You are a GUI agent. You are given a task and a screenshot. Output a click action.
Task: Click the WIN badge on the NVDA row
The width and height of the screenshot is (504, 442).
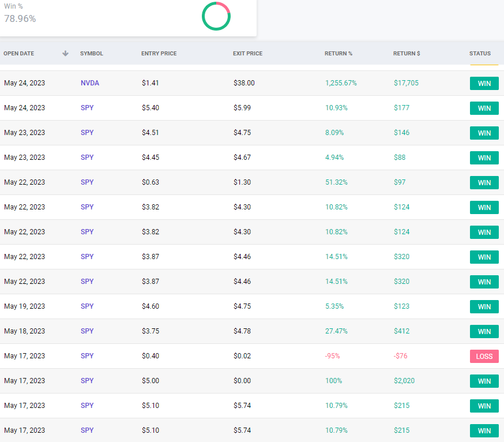pyautogui.click(x=484, y=84)
